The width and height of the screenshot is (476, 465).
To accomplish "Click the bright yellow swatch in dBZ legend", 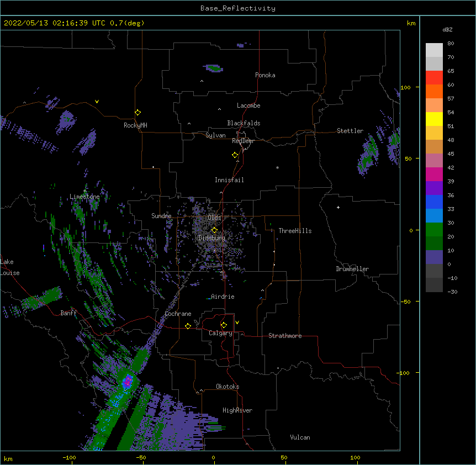I will [434, 119].
